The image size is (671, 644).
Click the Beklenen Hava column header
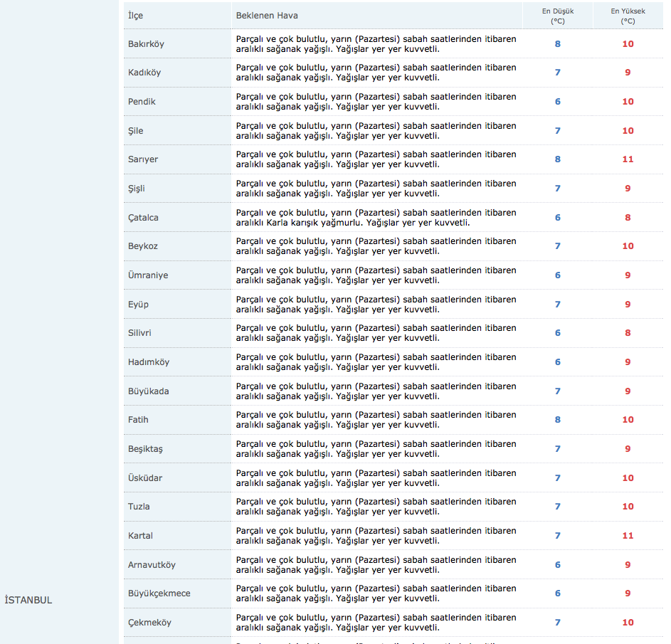pyautogui.click(x=267, y=15)
